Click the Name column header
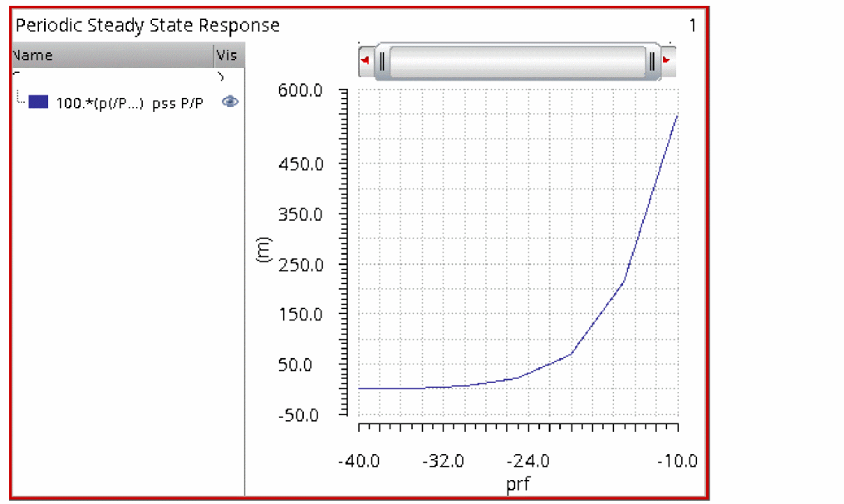This screenshot has width=844, height=504. (112, 55)
